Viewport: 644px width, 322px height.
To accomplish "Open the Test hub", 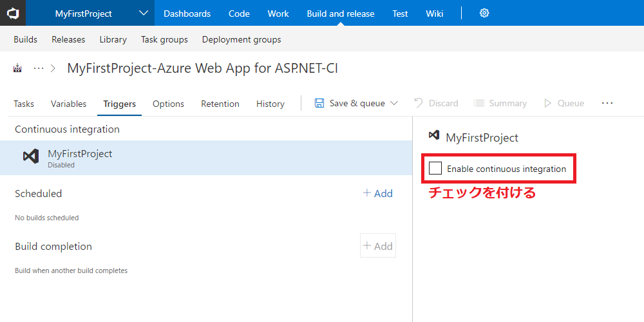I will coord(400,14).
